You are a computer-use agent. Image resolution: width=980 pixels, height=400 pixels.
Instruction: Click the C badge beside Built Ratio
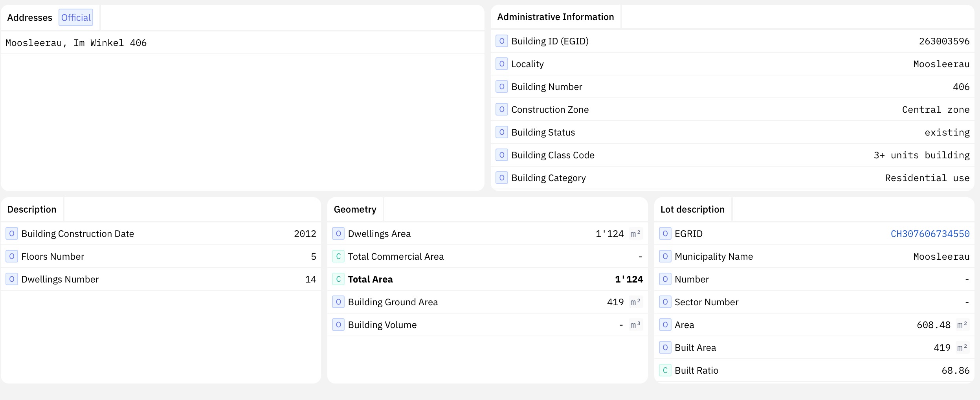665,370
